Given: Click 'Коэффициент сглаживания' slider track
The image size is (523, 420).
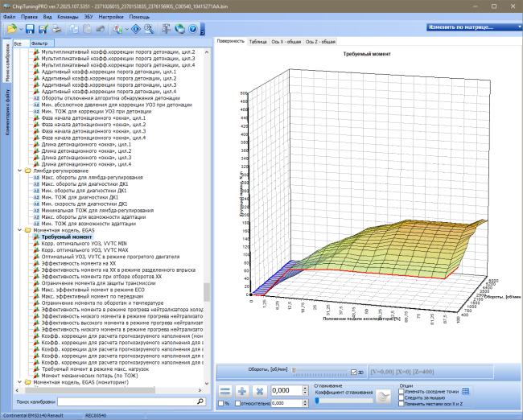Looking at the screenshot, I should [344, 401].
